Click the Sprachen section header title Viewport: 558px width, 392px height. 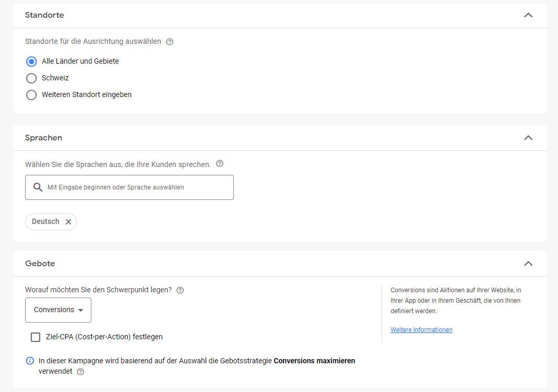[x=43, y=138]
